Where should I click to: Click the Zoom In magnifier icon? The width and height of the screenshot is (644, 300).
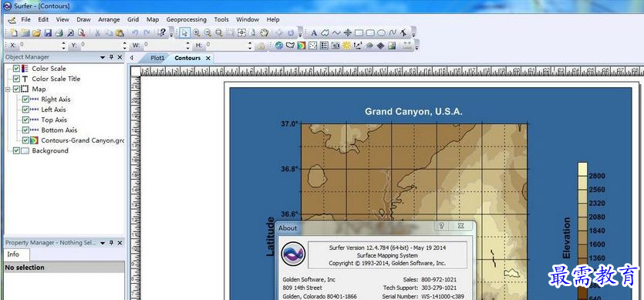tap(197, 33)
